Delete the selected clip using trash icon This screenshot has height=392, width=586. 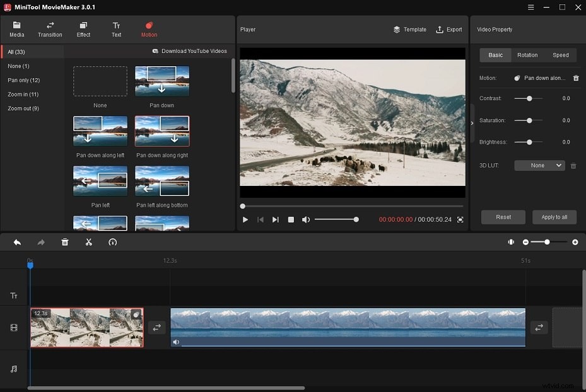click(x=65, y=242)
